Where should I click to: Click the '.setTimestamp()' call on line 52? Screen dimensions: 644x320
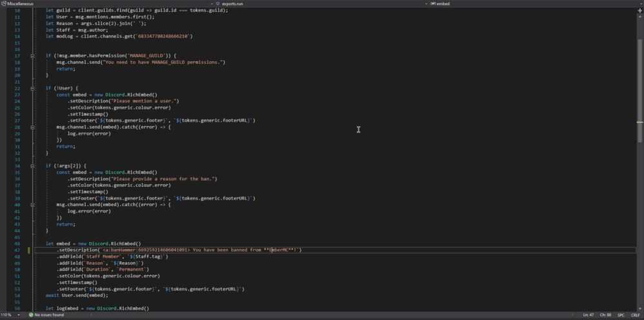coord(77,283)
